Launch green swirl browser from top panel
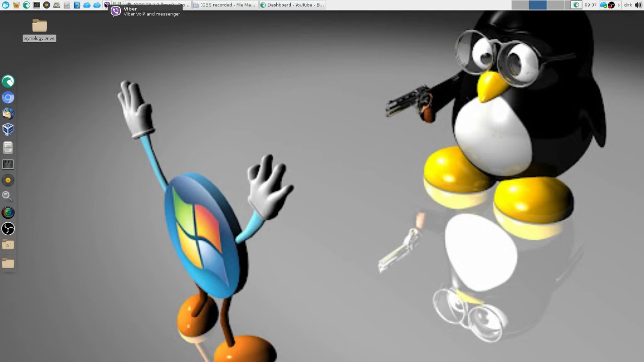This screenshot has width=644, height=362. tap(26, 5)
